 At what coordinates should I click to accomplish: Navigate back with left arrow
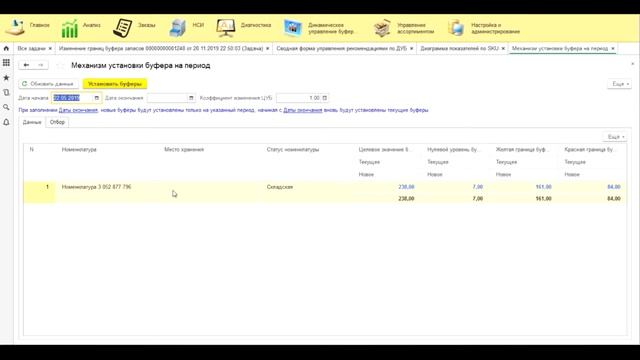pyautogui.click(x=26, y=65)
